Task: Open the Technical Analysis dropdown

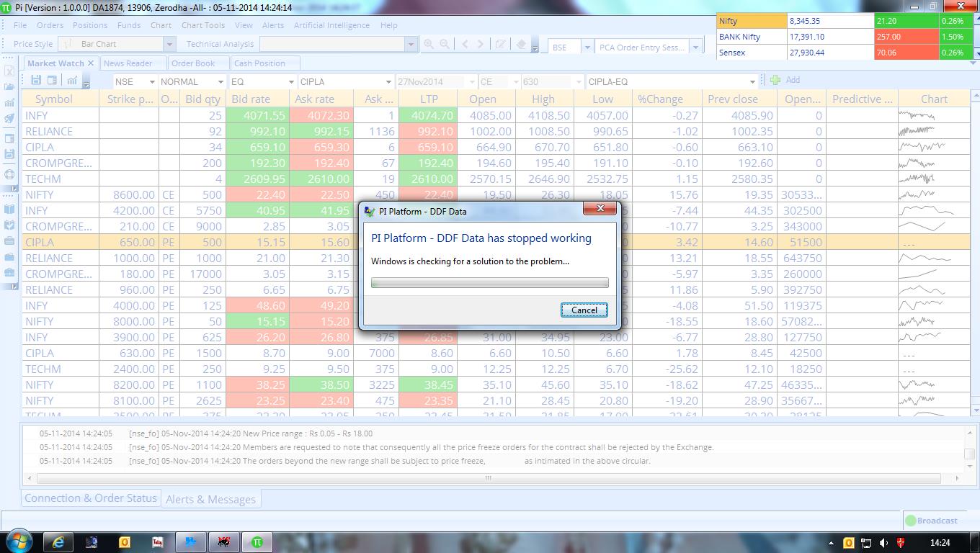Action: click(x=411, y=44)
